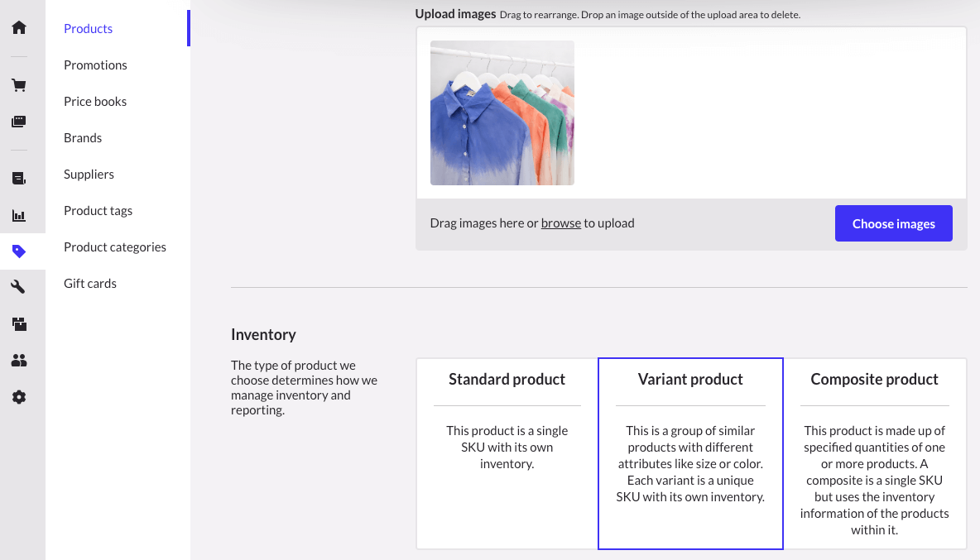The image size is (980, 560).
Task: Go to the Home icon in sidebar
Action: 19,27
